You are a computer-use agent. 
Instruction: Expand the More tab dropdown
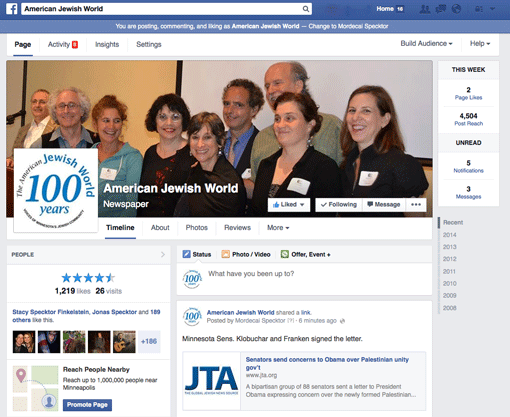(x=278, y=228)
